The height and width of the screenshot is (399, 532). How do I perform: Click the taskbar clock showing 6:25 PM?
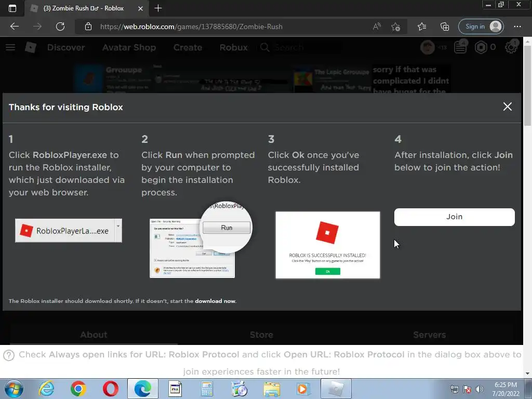pyautogui.click(x=506, y=389)
